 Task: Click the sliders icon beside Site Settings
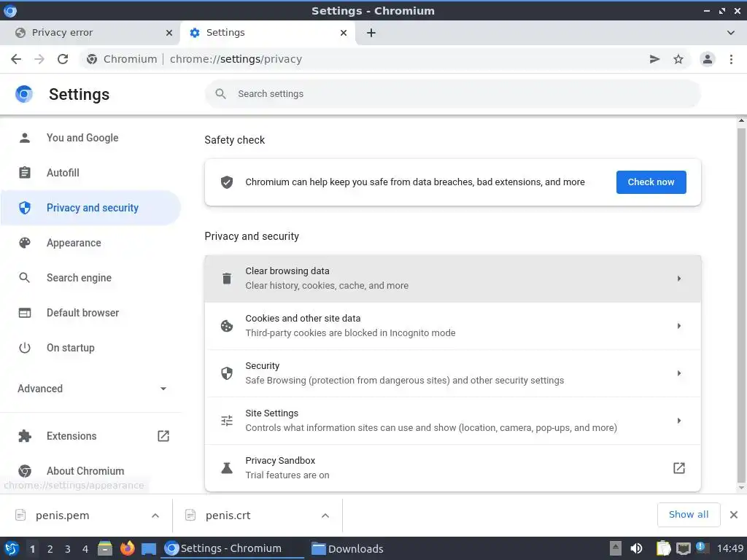[x=227, y=421]
